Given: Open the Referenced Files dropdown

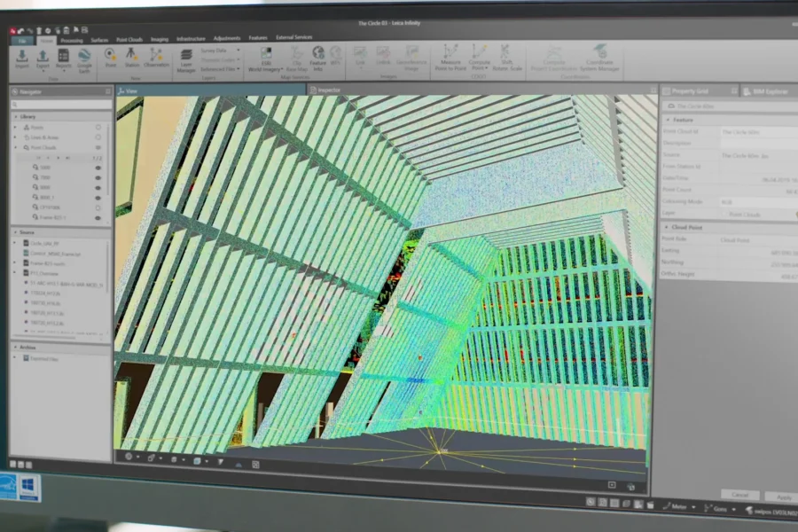Looking at the screenshot, I should [220, 69].
